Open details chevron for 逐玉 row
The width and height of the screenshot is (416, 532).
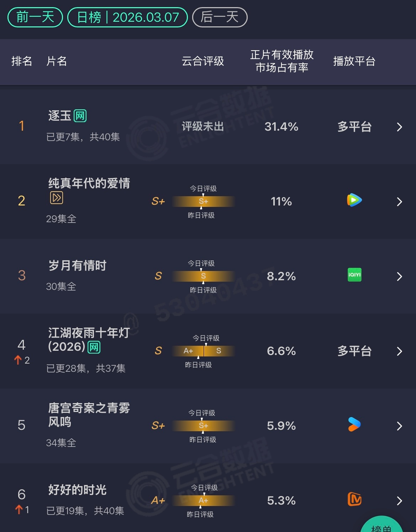coord(399,127)
